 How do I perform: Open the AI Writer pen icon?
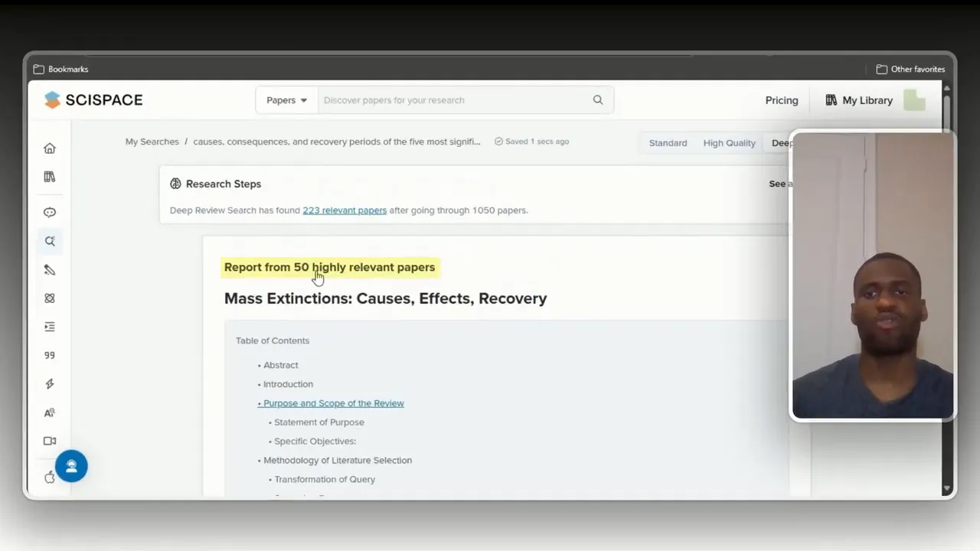49,269
